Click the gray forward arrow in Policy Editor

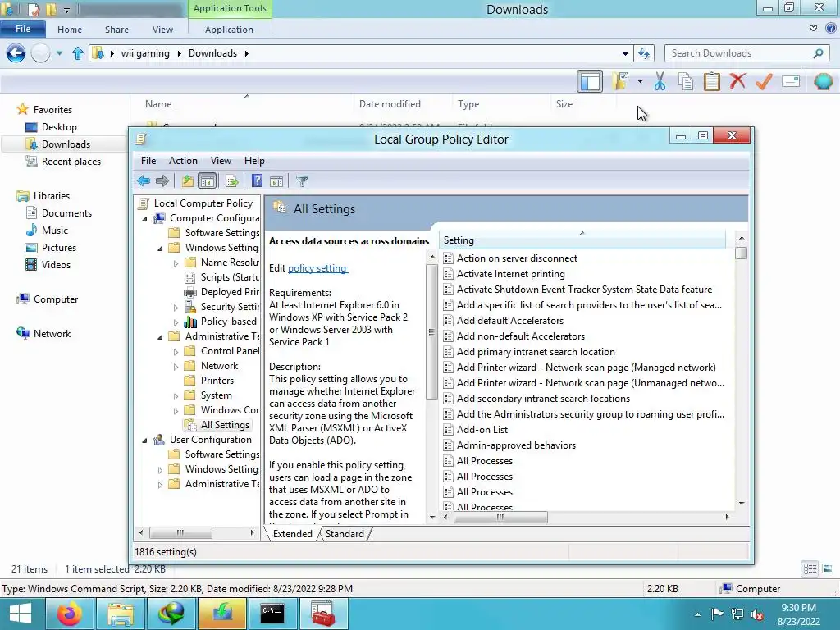[162, 181]
